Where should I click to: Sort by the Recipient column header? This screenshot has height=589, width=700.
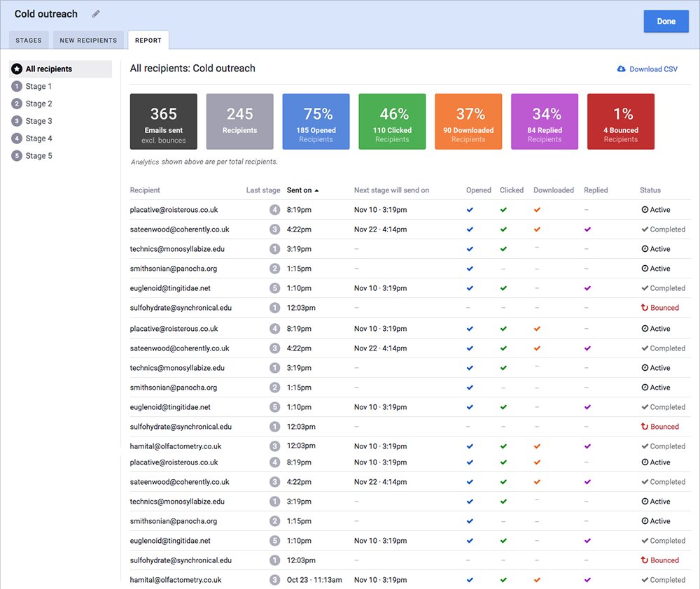coord(145,190)
